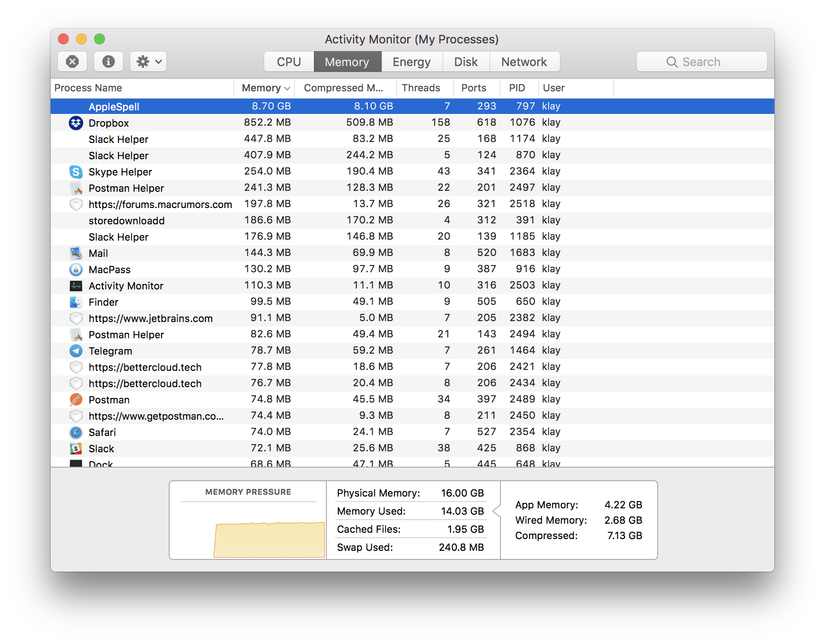Image resolution: width=825 pixels, height=644 pixels.
Task: Open process info with the i button
Action: pyautogui.click(x=109, y=62)
